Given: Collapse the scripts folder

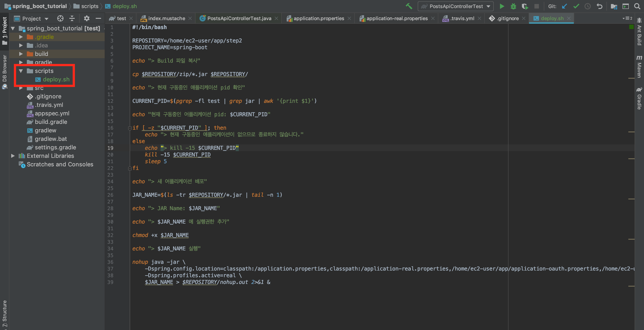Looking at the screenshot, I should click(21, 71).
